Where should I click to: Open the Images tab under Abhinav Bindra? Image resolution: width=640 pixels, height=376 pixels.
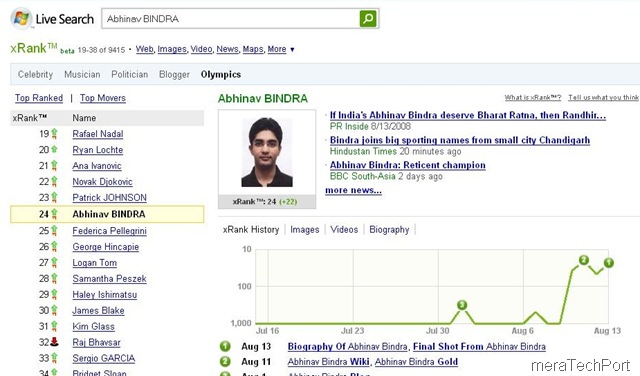(x=304, y=229)
